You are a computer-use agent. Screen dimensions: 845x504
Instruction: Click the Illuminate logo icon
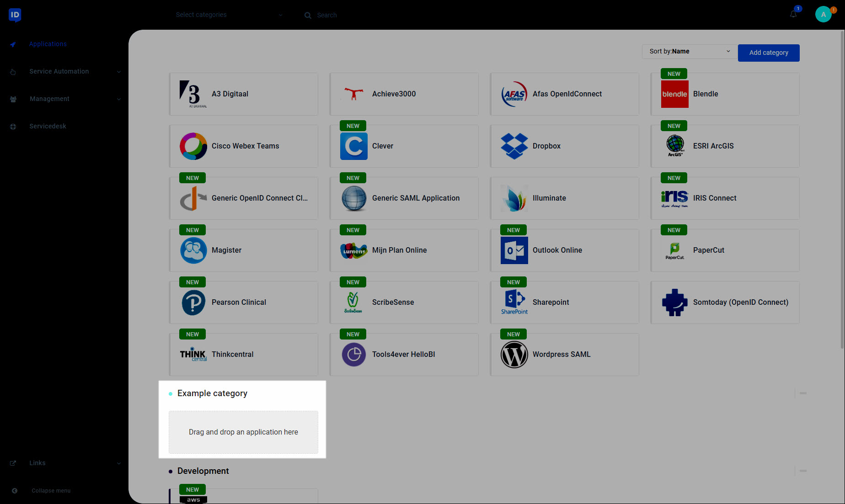[x=514, y=198]
